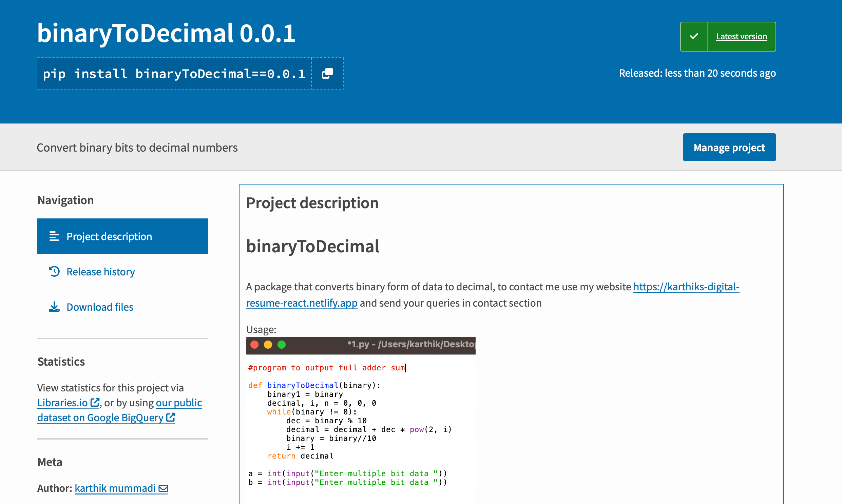Click the Project description heading in content panel
The height and width of the screenshot is (504, 842).
pos(312,203)
